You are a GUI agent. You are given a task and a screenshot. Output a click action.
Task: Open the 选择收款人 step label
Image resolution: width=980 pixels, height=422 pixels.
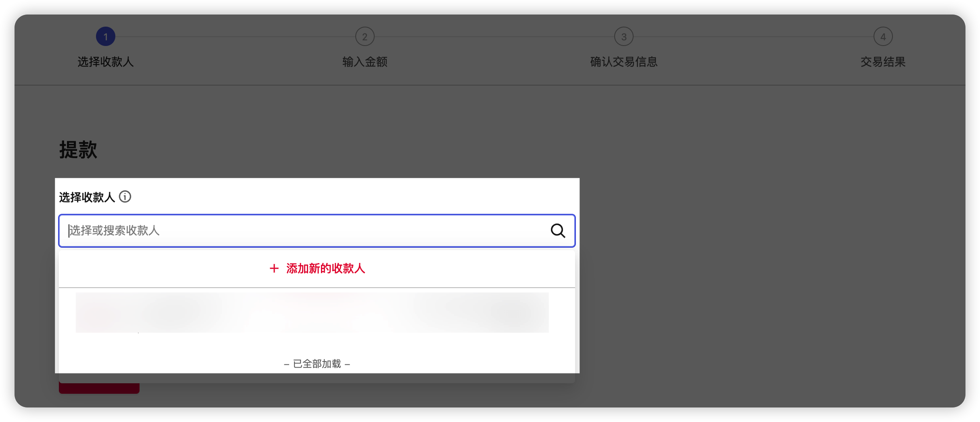coord(106,62)
